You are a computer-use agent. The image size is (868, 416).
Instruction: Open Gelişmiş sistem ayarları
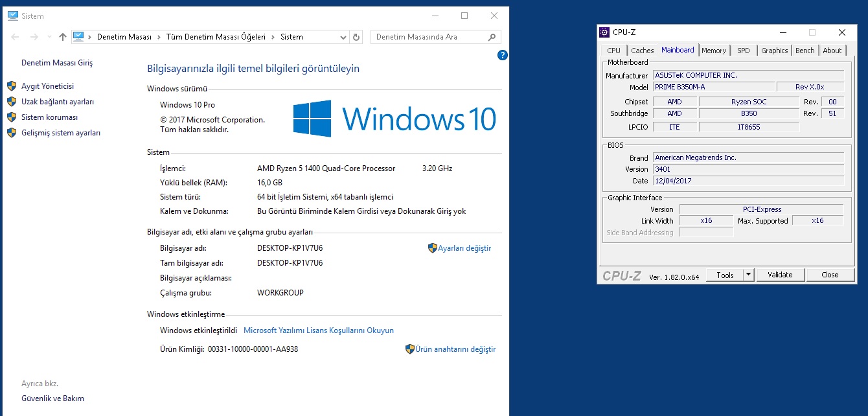60,133
